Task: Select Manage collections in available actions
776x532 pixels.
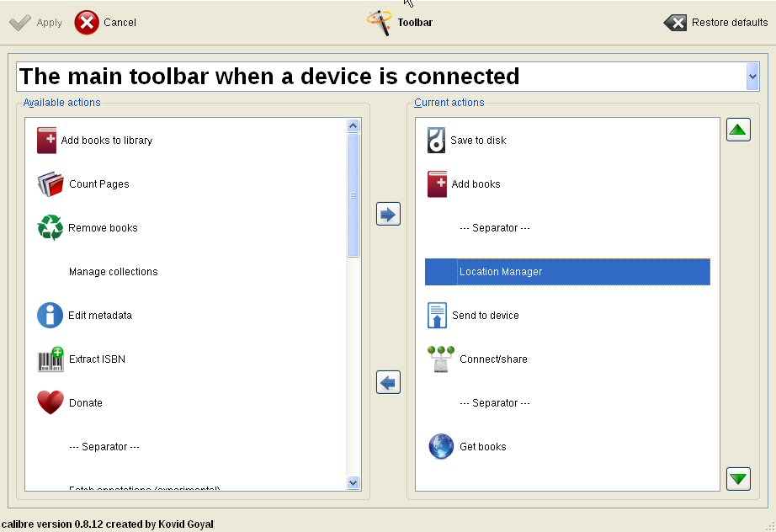Action: click(114, 272)
